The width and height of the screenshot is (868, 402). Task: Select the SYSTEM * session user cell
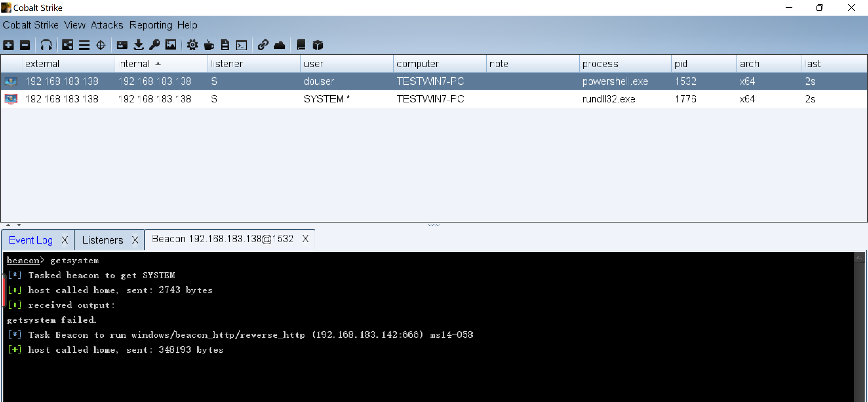[347, 99]
